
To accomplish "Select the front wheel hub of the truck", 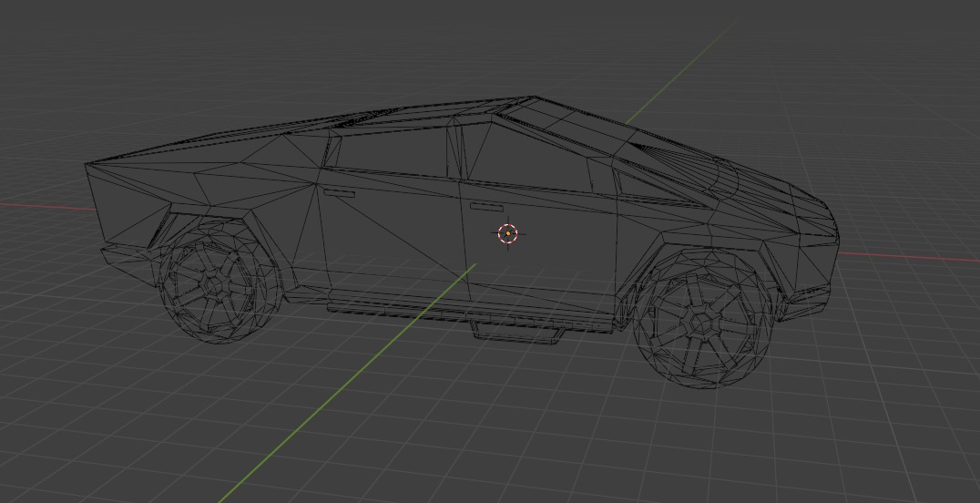I will point(703,323).
